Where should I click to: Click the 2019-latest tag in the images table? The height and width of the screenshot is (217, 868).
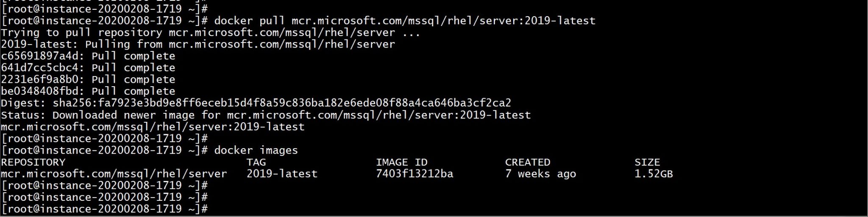point(282,174)
